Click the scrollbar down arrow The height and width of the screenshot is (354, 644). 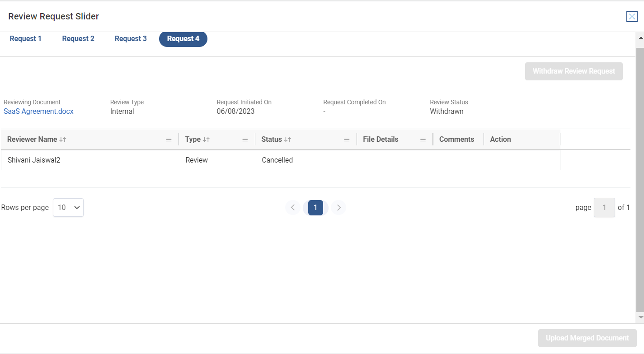[640, 318]
